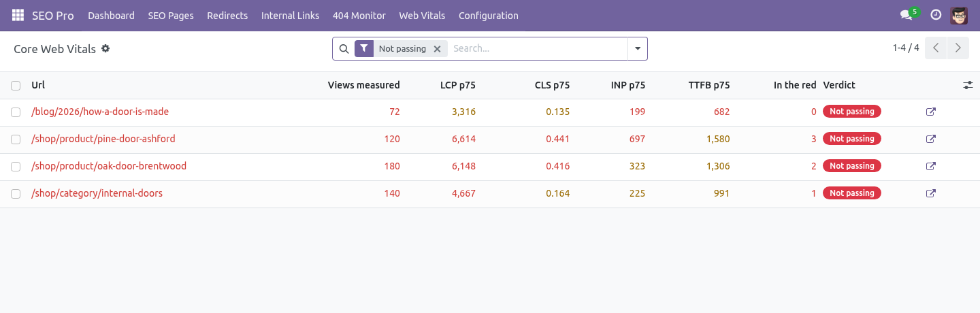The width and height of the screenshot is (980, 313).
Task: Open /blog/2026/how-a-door-is-made record
Action: pyautogui.click(x=100, y=112)
